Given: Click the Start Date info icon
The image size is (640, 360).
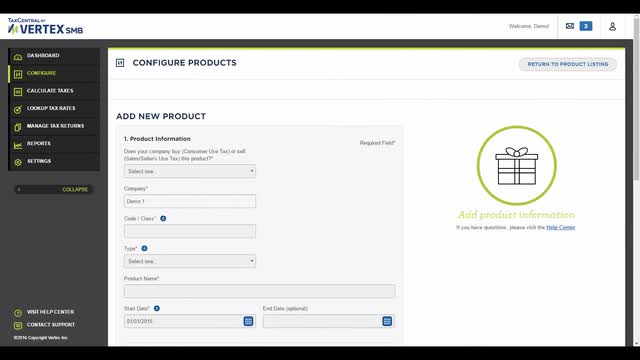Looking at the screenshot, I should click(157, 308).
